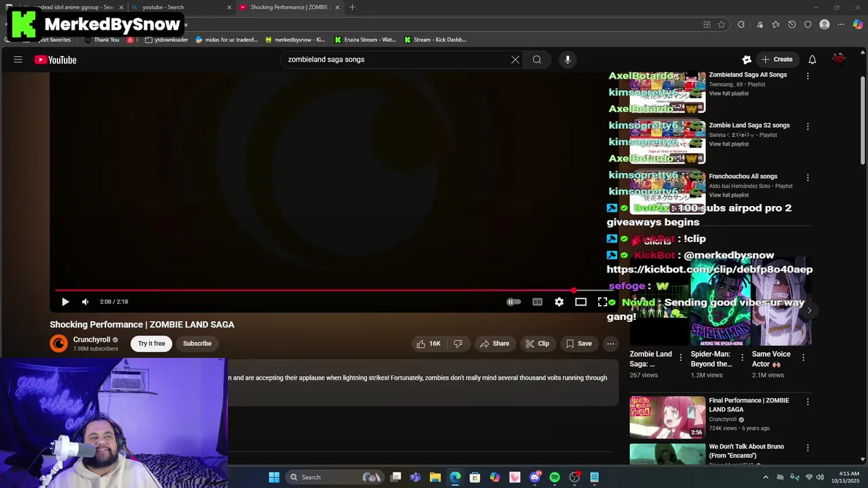
Task: Open the notifications bell
Action: point(812,60)
